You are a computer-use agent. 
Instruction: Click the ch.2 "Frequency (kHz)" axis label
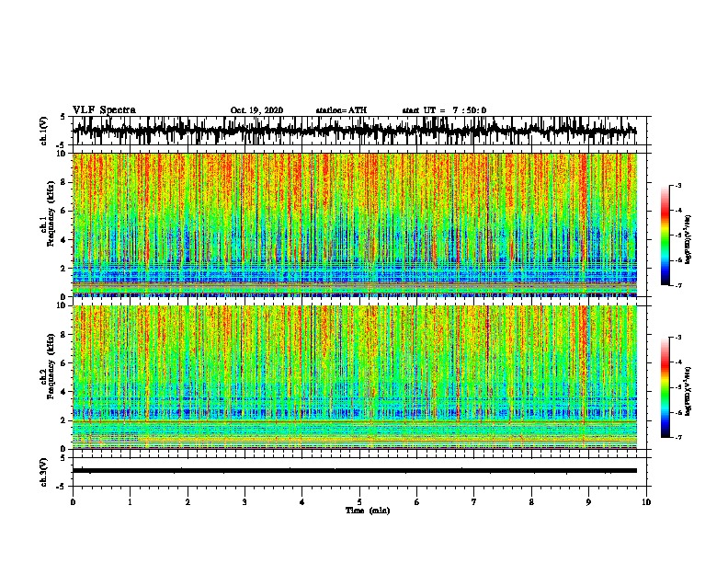point(51,366)
